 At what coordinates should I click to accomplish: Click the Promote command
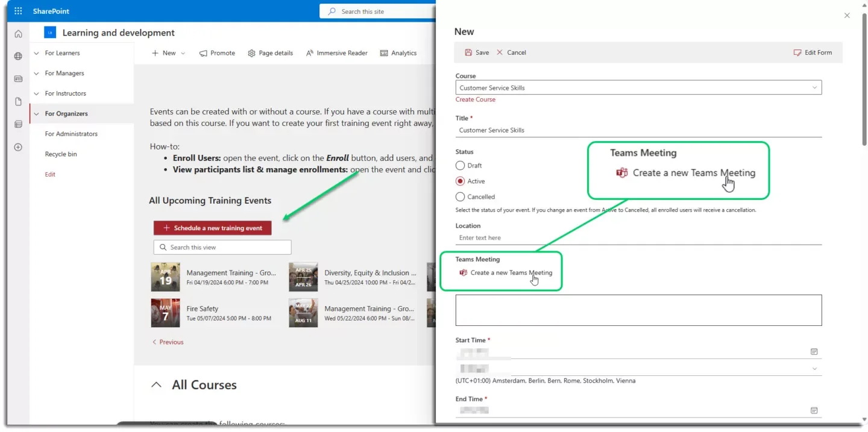217,53
